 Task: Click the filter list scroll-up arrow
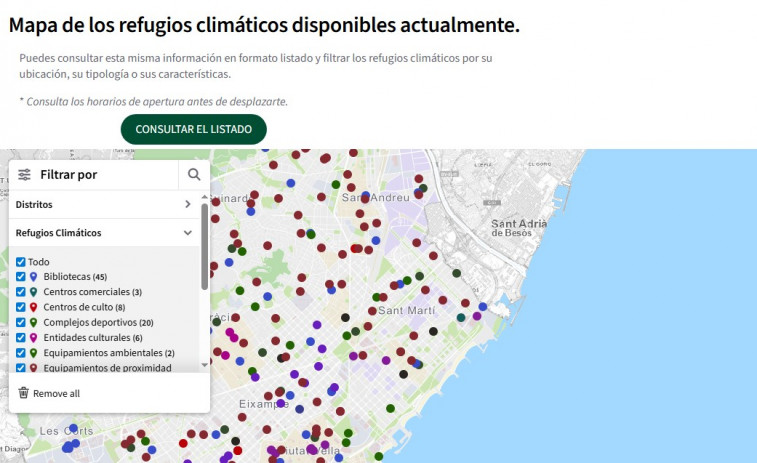pyautogui.click(x=204, y=197)
